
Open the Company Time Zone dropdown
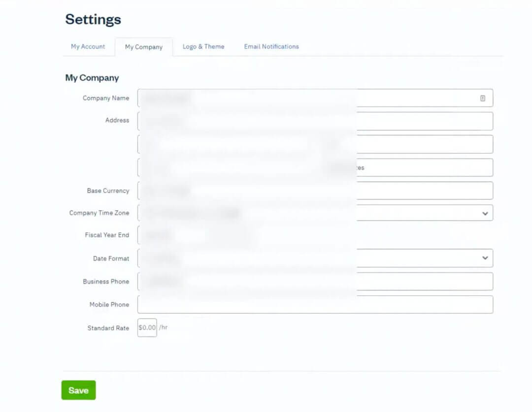485,213
